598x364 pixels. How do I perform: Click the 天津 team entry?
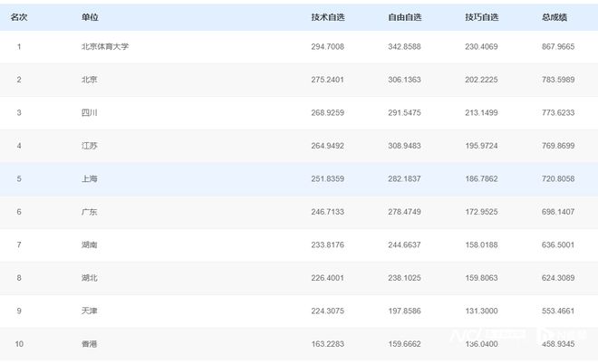tap(90, 311)
